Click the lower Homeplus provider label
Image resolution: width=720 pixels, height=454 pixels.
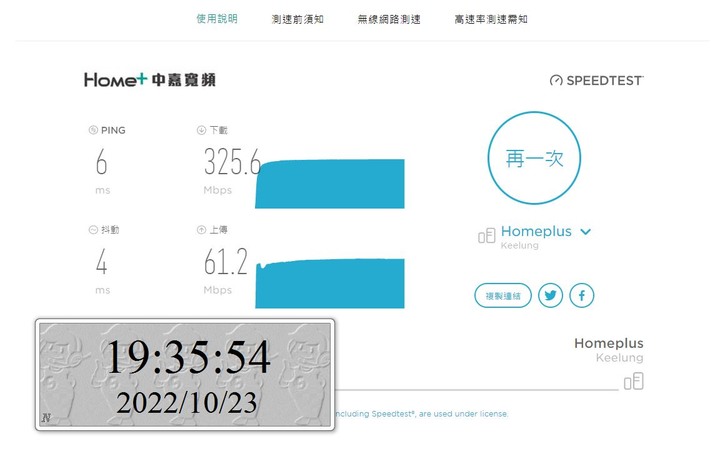608,343
